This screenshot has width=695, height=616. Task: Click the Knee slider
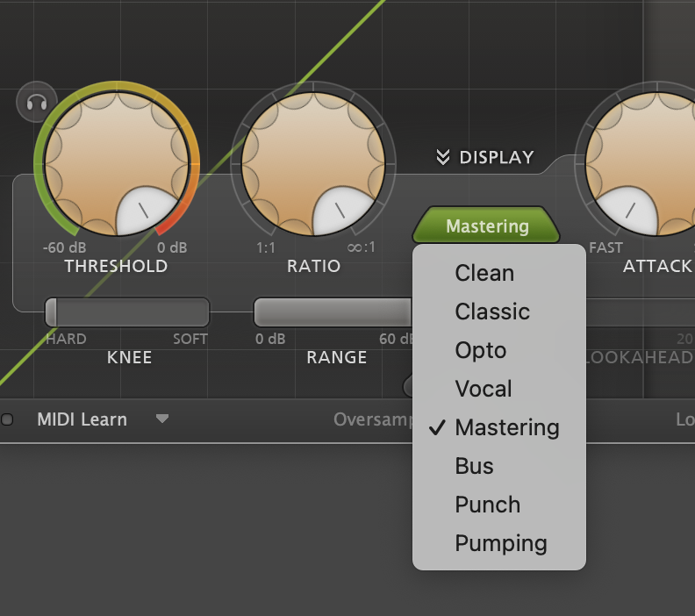(x=127, y=312)
